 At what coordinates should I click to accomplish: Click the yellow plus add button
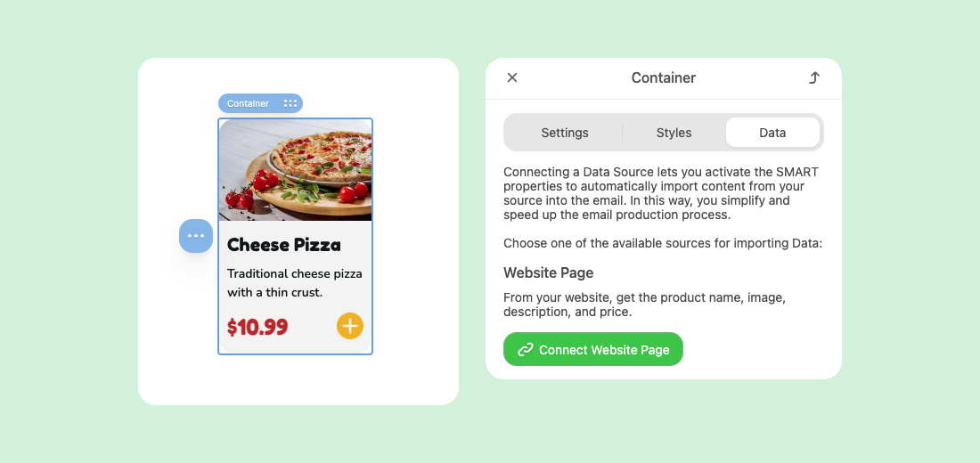(350, 326)
